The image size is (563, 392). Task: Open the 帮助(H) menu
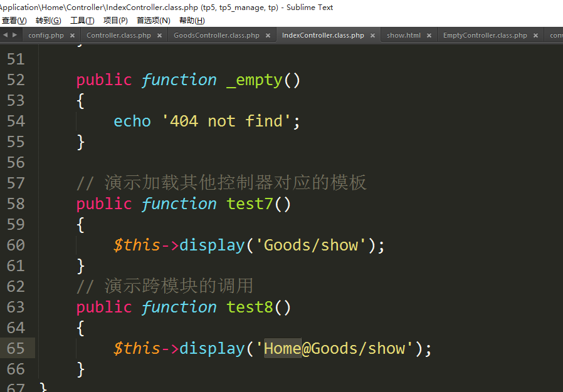(192, 21)
